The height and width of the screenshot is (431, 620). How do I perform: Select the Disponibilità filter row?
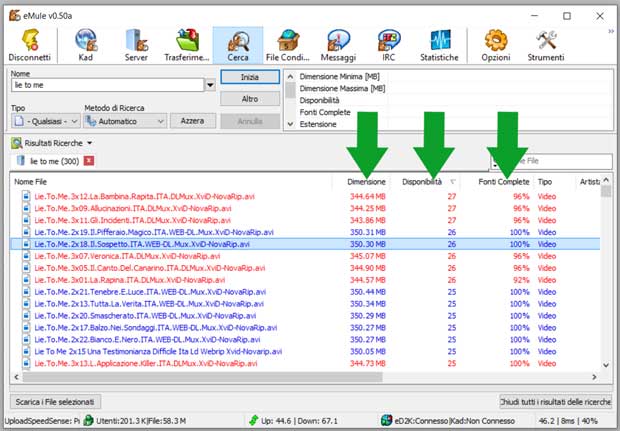[455, 100]
